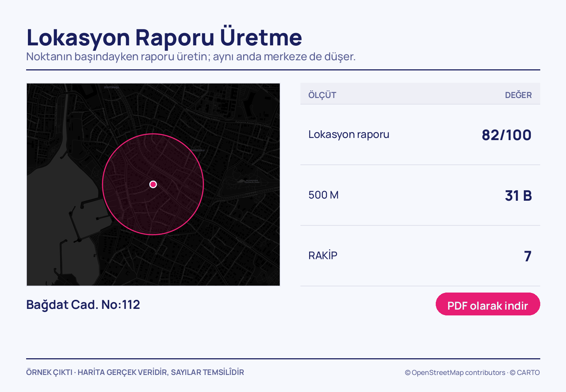Click the RAKİP value 7
The image size is (566, 392).
528,256
